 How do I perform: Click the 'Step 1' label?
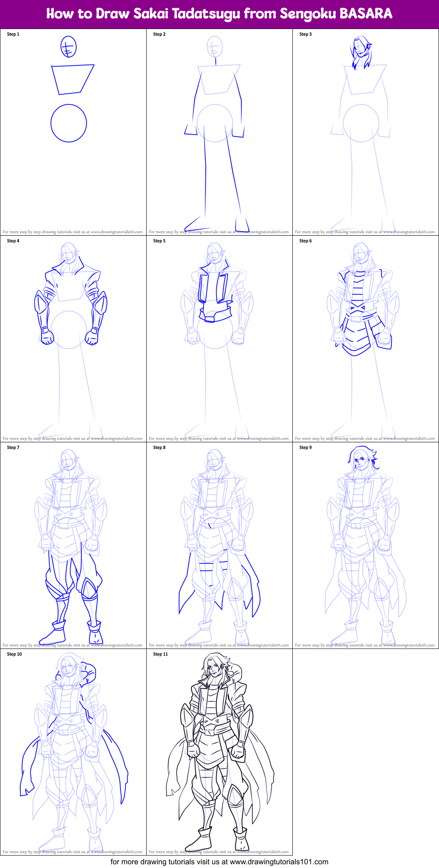pos(13,34)
